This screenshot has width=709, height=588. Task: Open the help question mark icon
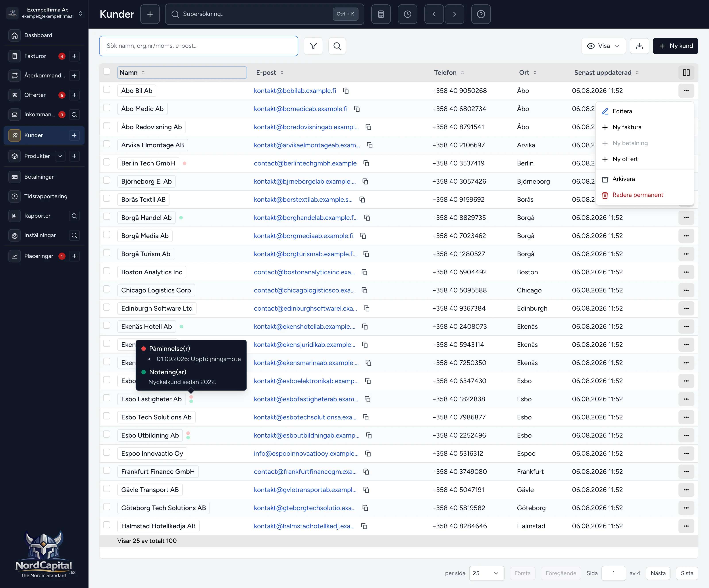(x=481, y=14)
